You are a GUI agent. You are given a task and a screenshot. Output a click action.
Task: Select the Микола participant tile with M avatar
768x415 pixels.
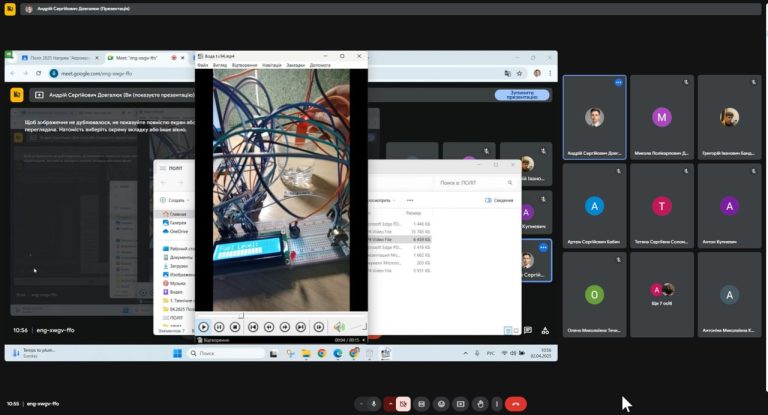point(662,117)
